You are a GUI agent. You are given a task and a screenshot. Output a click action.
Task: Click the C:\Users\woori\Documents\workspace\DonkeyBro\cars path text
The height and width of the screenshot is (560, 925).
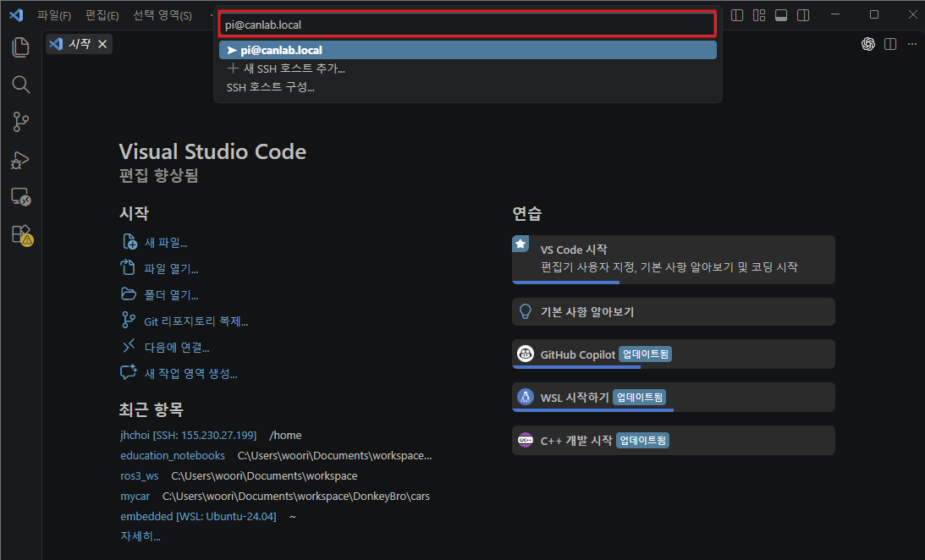(x=296, y=497)
